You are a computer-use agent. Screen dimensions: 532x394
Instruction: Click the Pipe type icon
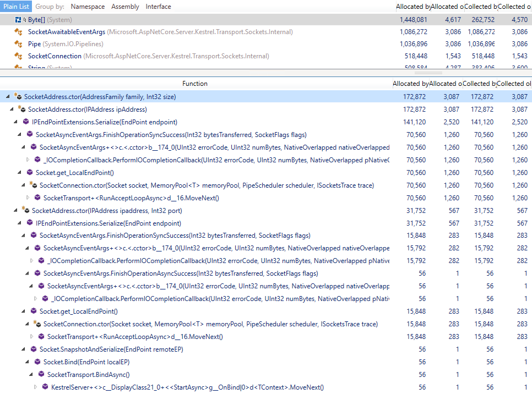(x=18, y=43)
